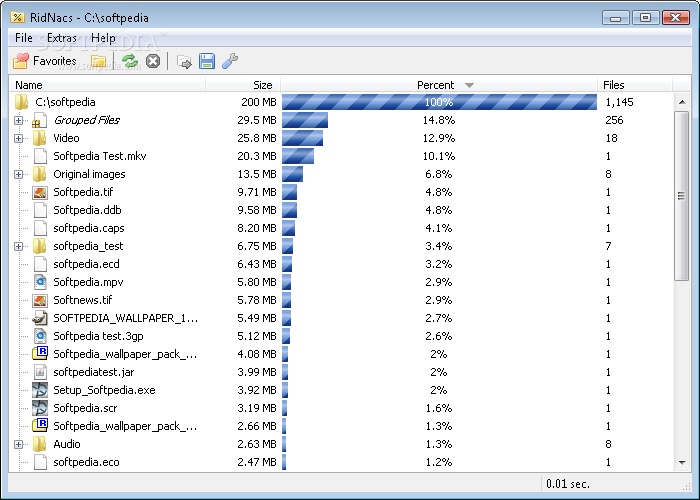700x500 pixels.
Task: Click the 2.66 MB wallpaper pack archive icon
Action: coord(40,425)
